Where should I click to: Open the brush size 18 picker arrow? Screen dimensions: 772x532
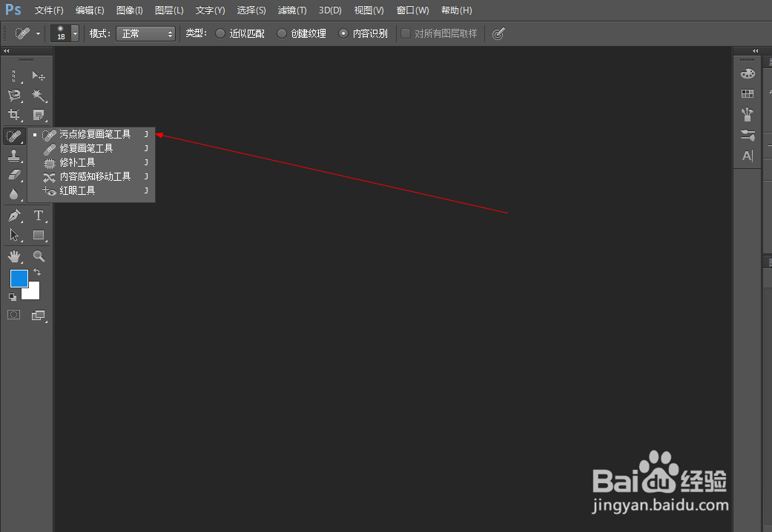point(75,33)
